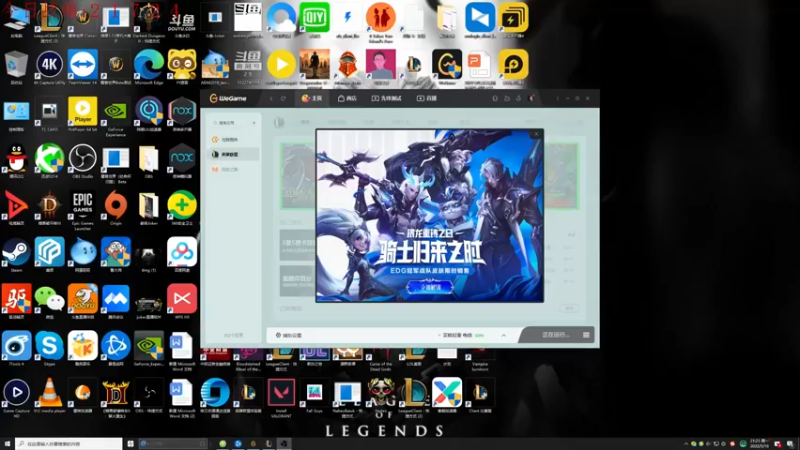Click the WeGame sidebar search field
The width and height of the screenshot is (800, 450).
coord(230,123)
